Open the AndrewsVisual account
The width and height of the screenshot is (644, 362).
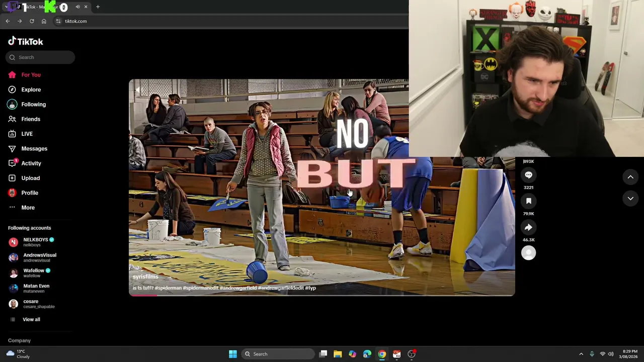[32, 257]
